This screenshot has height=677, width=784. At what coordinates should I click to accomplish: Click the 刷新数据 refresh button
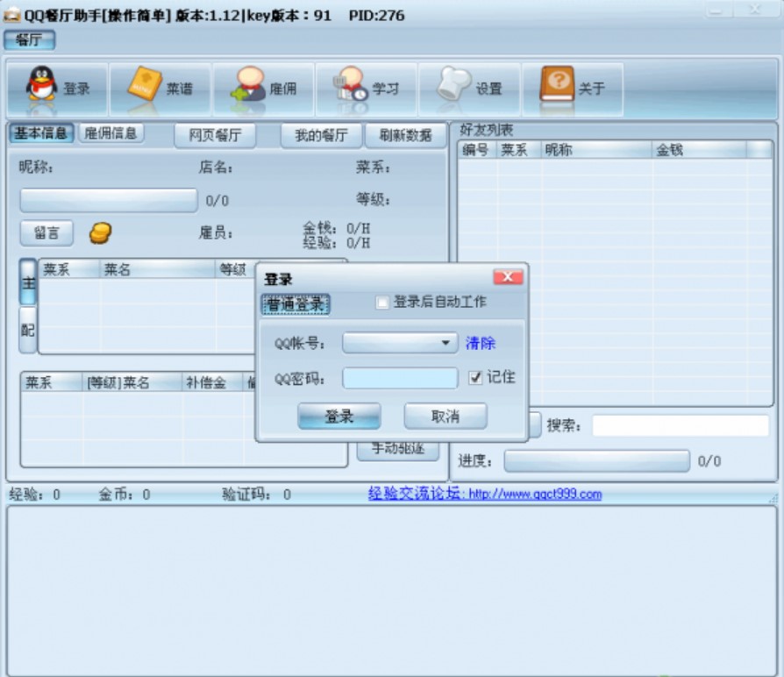click(407, 135)
